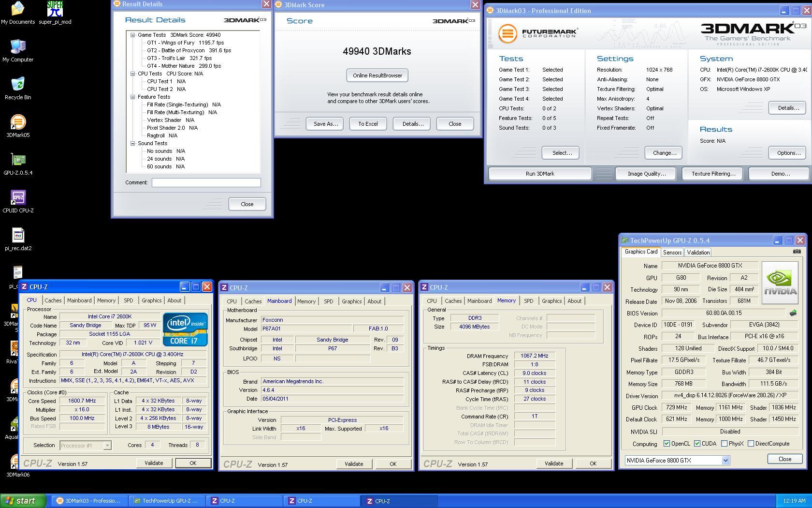Select GT4 - Mother Nature result row
The height and width of the screenshot is (508, 812).
point(184,66)
